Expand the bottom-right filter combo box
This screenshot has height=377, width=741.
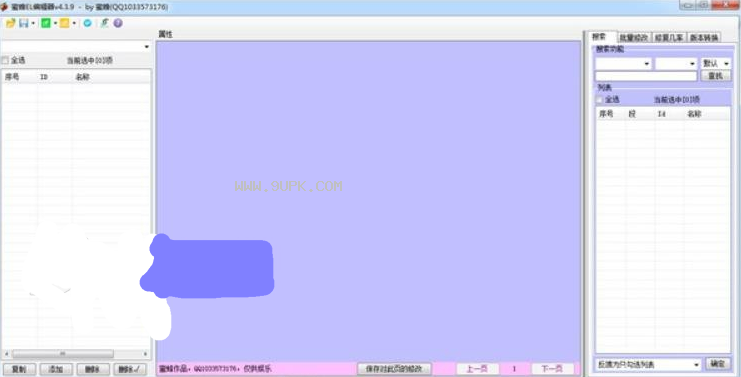[648, 364]
